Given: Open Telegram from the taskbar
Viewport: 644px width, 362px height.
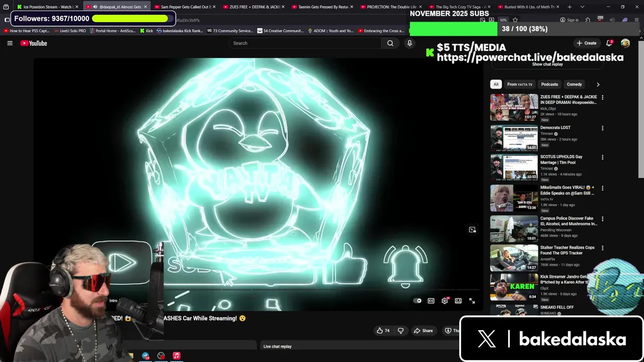Looking at the screenshot, I should [145, 355].
